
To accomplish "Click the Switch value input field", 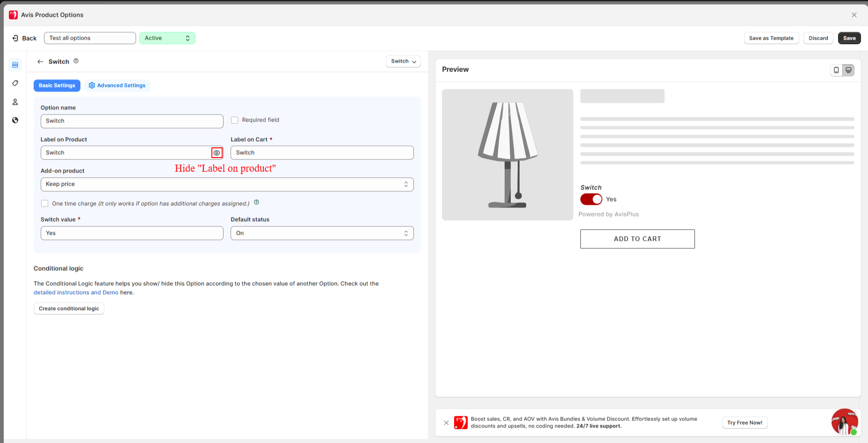I will click(132, 233).
